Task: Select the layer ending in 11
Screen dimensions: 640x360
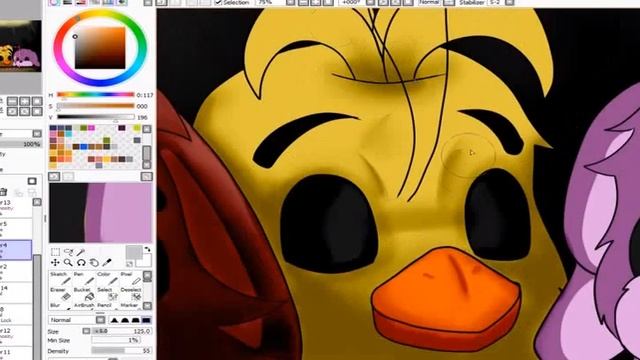Action: (x=16, y=353)
